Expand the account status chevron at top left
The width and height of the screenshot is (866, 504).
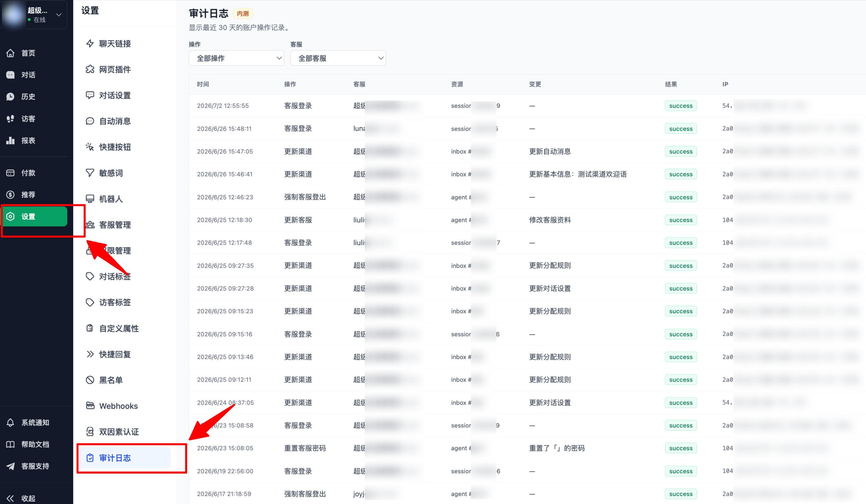[x=59, y=15]
